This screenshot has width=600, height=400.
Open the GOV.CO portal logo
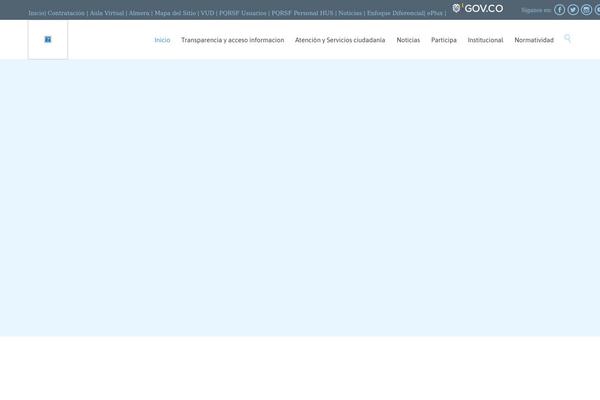click(478, 8)
